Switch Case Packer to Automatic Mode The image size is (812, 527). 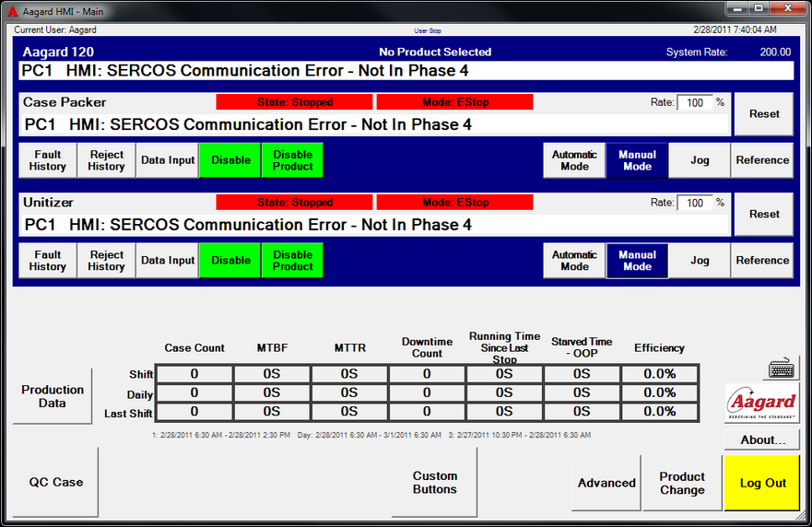tap(574, 160)
